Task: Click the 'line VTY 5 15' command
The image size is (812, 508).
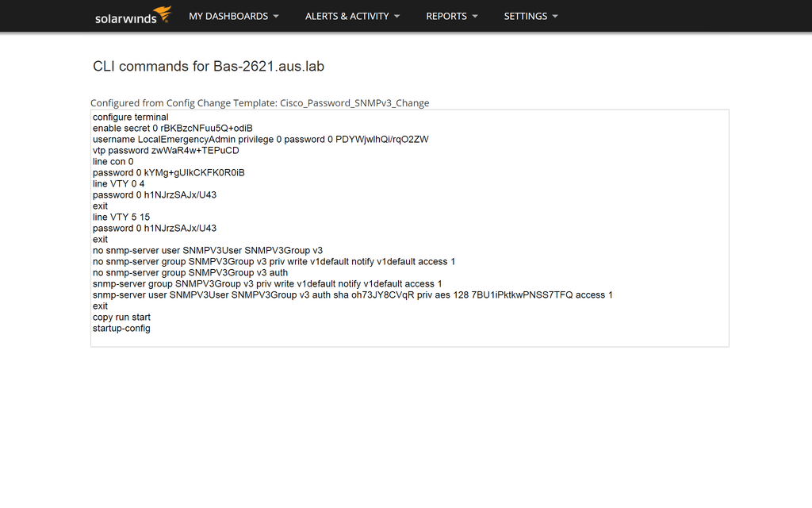Action: click(121, 217)
